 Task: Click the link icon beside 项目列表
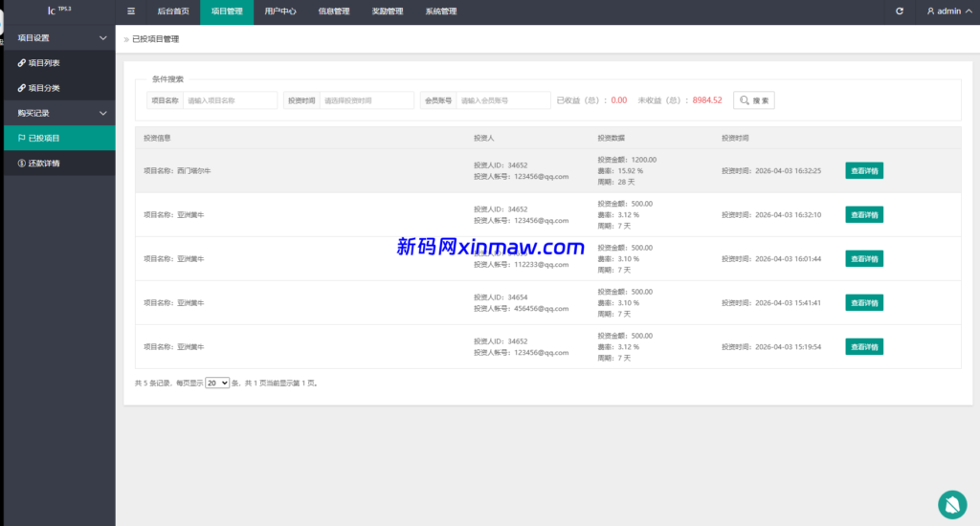coord(21,62)
